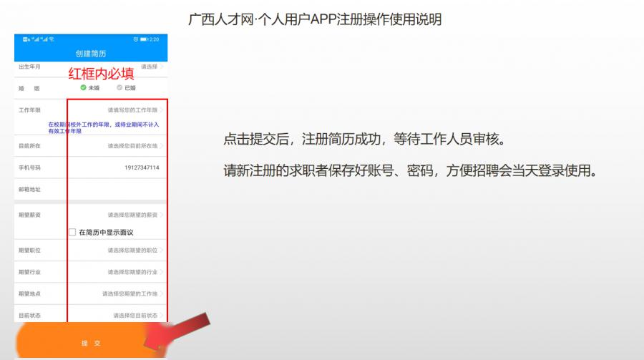644x360 pixels.
Task: Open the 出生年月 请选择 picker
Action: [152, 67]
